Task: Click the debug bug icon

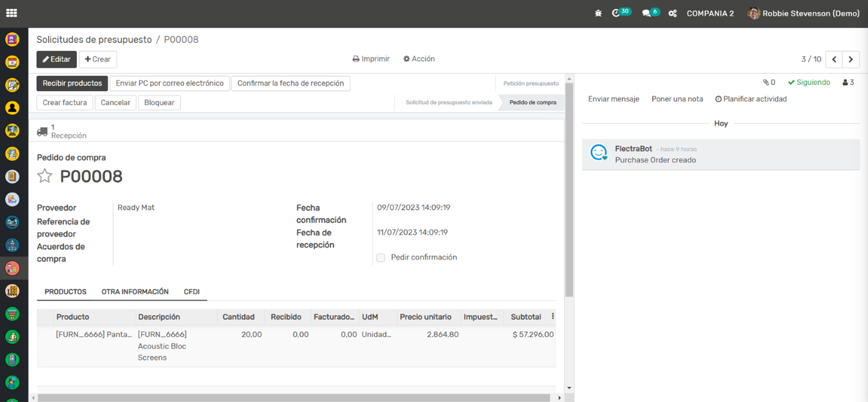Action: [598, 13]
